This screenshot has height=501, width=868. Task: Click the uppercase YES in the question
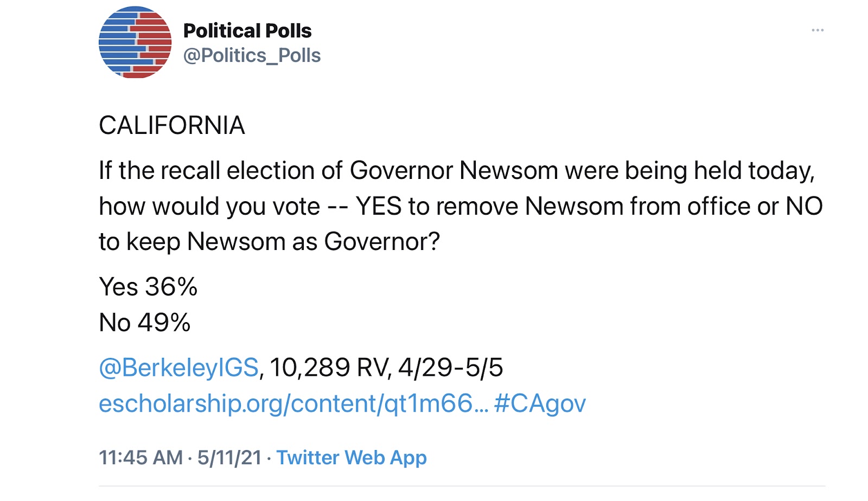click(378, 207)
